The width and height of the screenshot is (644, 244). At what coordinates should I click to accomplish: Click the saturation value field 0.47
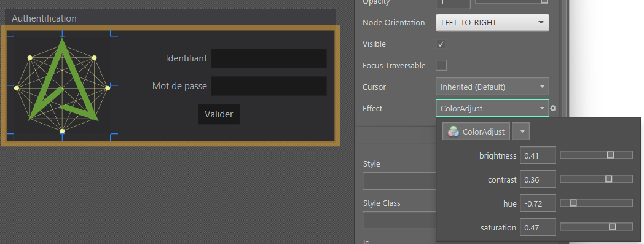tap(538, 227)
